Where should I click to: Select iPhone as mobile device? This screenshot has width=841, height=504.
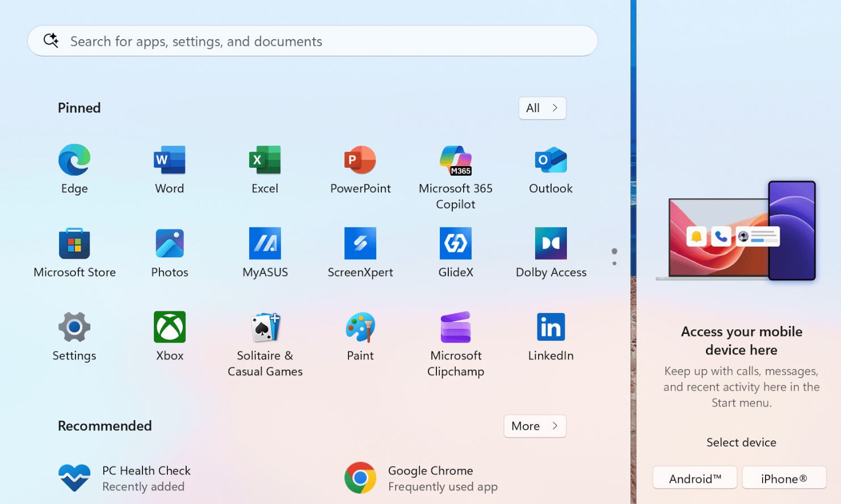tap(784, 478)
